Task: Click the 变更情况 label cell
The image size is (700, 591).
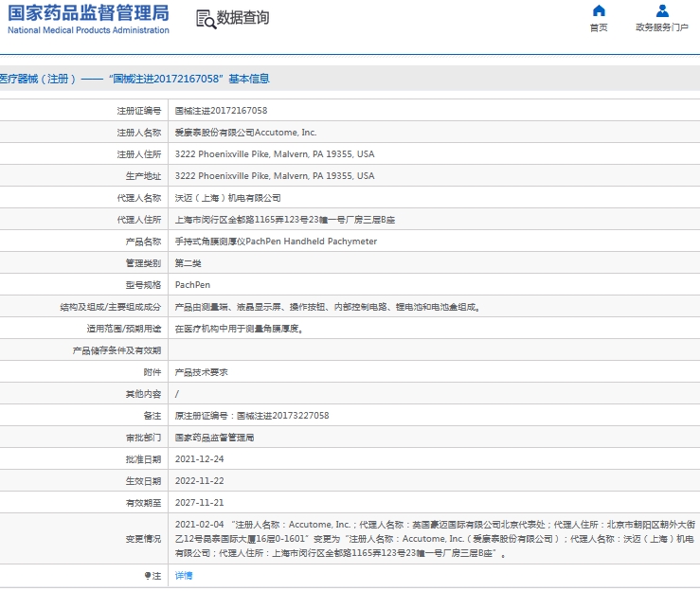Action: 143,539
